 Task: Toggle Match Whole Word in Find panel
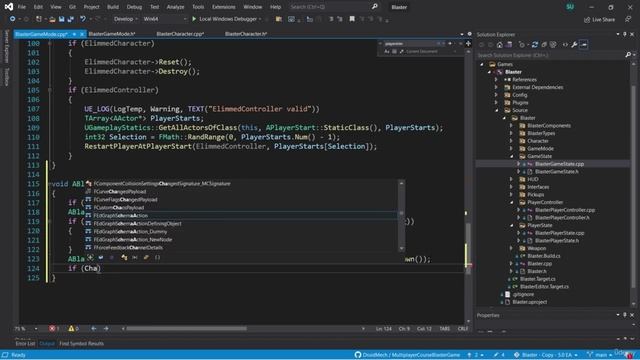394,51
